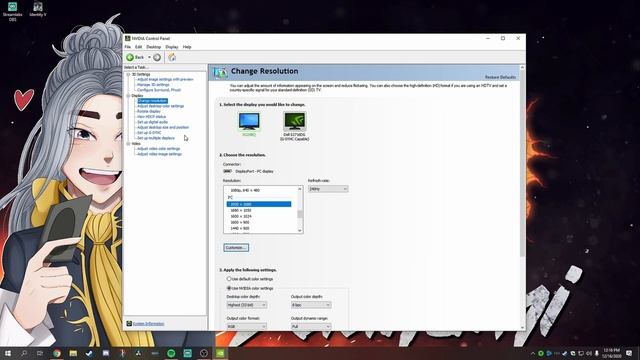
Task: Click Restore Defaults link
Action: pos(500,77)
